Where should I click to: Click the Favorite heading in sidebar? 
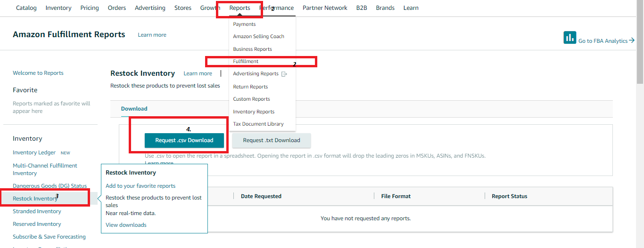point(25,90)
